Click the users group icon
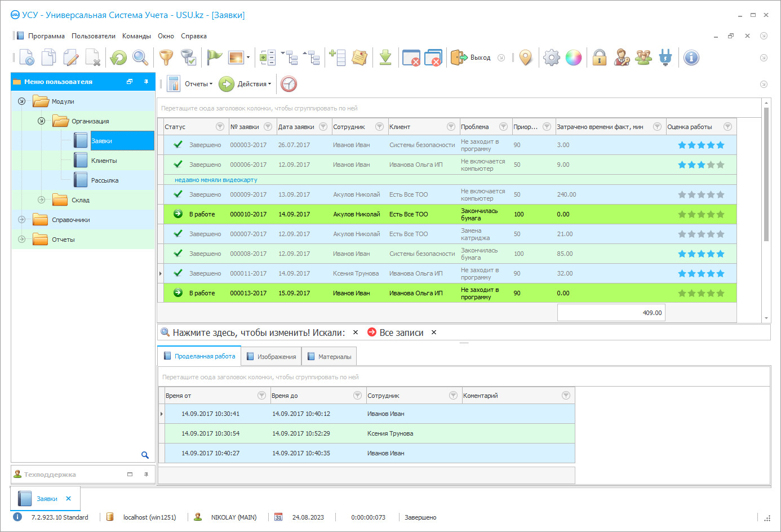The width and height of the screenshot is (781, 532). pos(644,57)
